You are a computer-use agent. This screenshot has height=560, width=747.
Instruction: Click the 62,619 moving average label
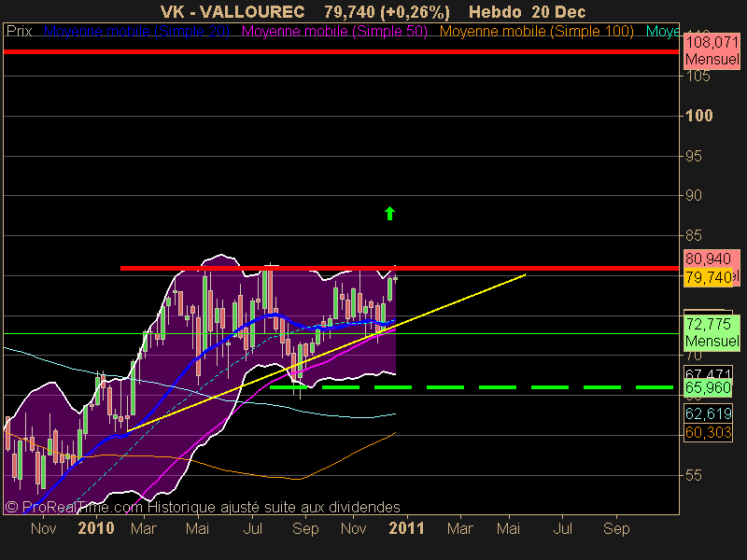point(708,413)
